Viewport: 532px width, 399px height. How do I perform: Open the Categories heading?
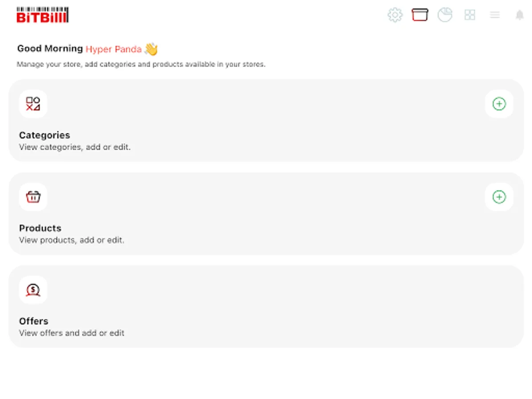click(44, 135)
